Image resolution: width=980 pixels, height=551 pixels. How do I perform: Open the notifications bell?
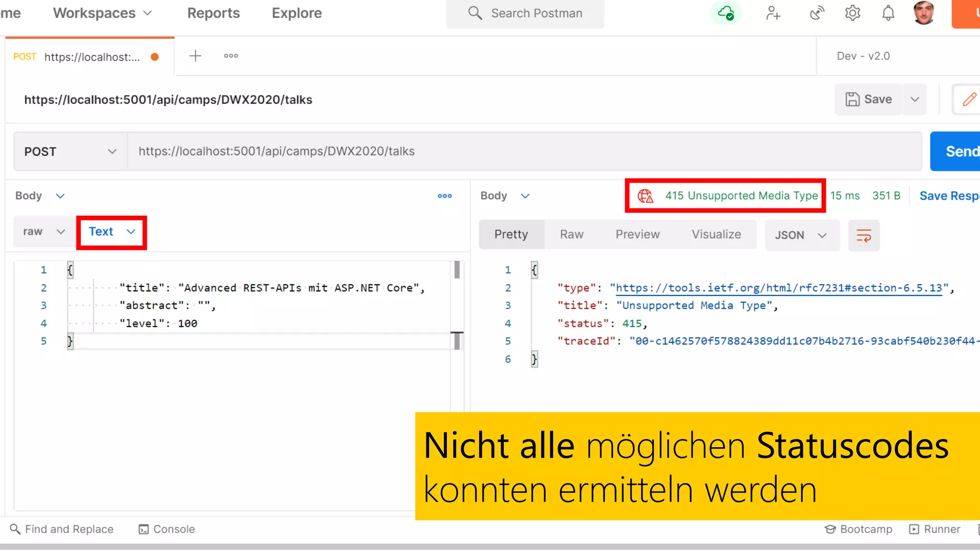point(888,13)
